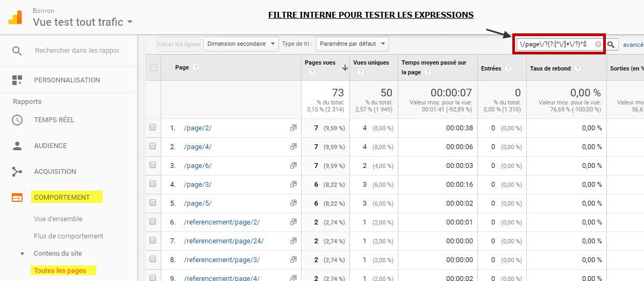The height and width of the screenshot is (281, 644).
Task: Check the box for /referencement/page/24/ row
Action: [153, 240]
